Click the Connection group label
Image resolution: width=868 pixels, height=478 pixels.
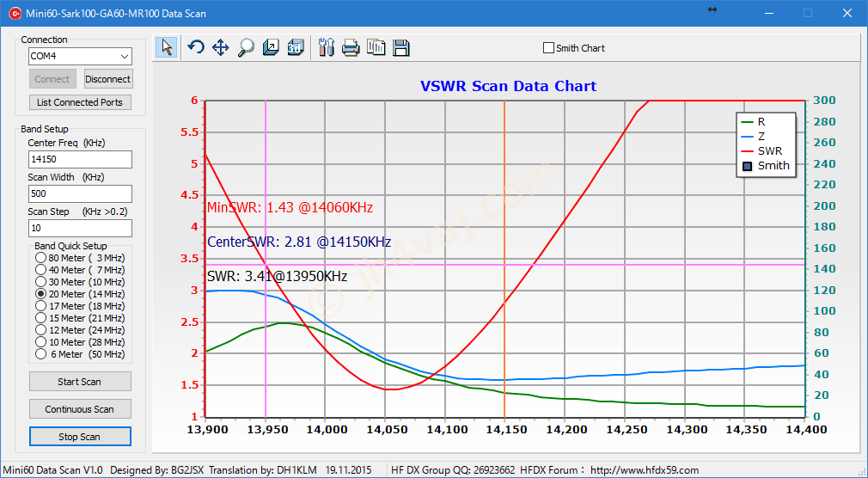[45, 40]
